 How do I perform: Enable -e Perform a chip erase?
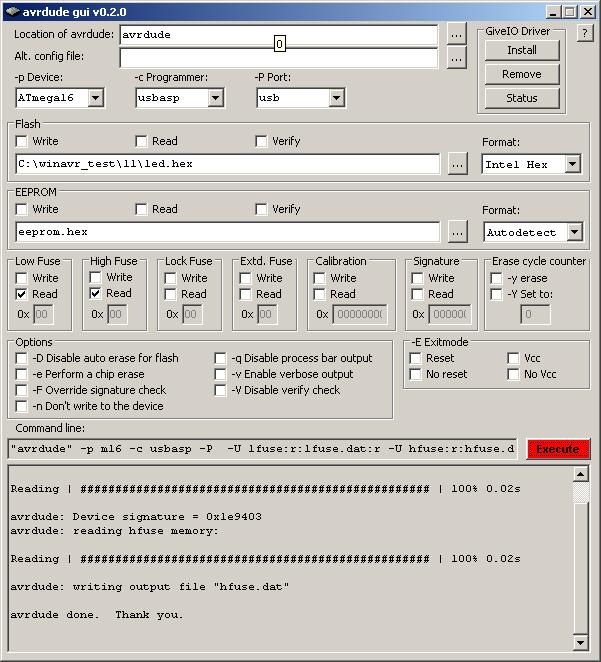pyautogui.click(x=21, y=374)
